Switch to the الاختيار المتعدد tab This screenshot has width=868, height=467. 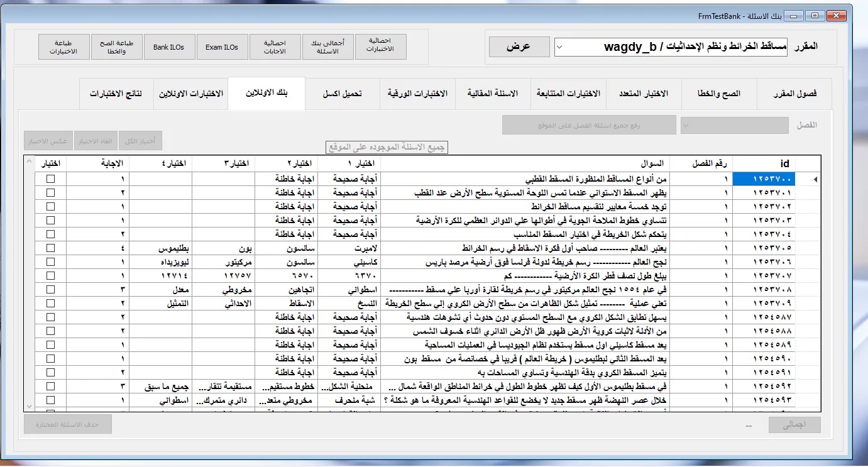644,94
